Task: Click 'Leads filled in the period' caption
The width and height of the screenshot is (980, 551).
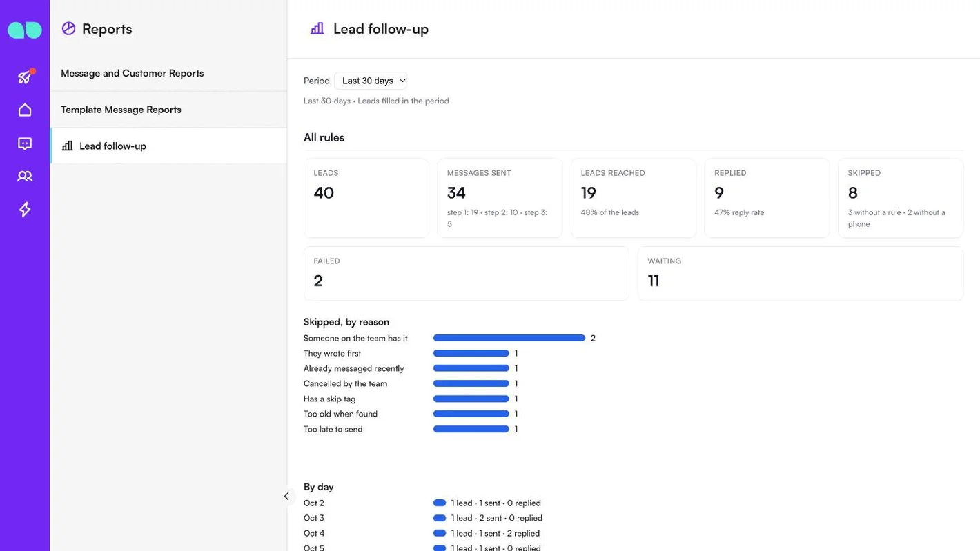Action: pyautogui.click(x=403, y=101)
